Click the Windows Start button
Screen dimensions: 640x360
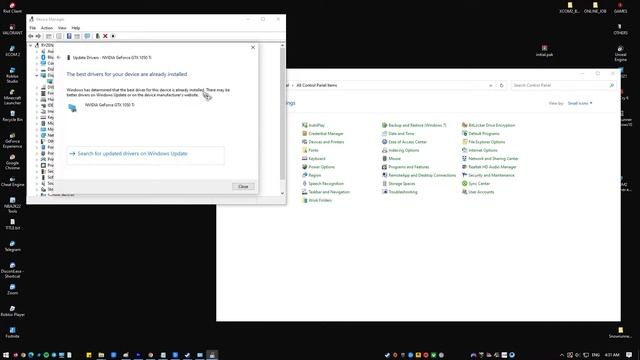6,355
